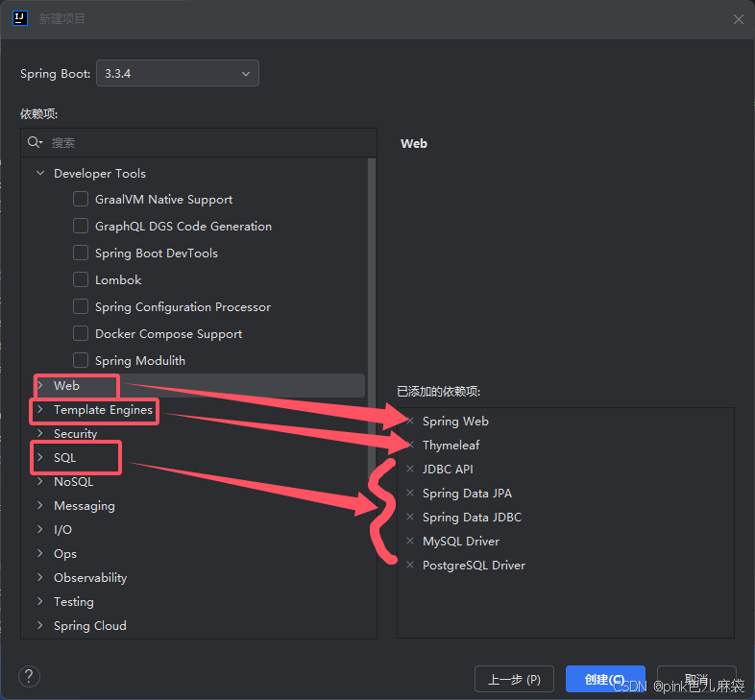Focus the dependency search field
The image size is (755, 700).
tap(199, 142)
